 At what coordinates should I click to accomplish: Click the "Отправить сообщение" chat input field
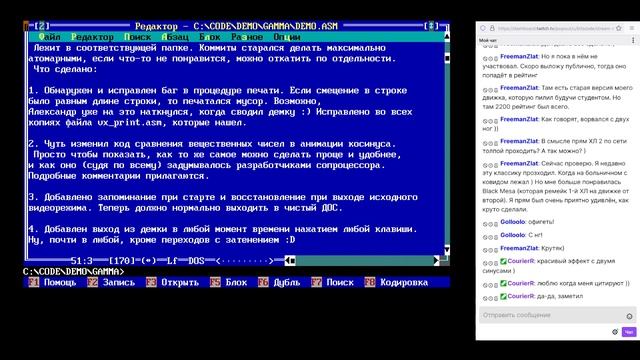click(558, 315)
